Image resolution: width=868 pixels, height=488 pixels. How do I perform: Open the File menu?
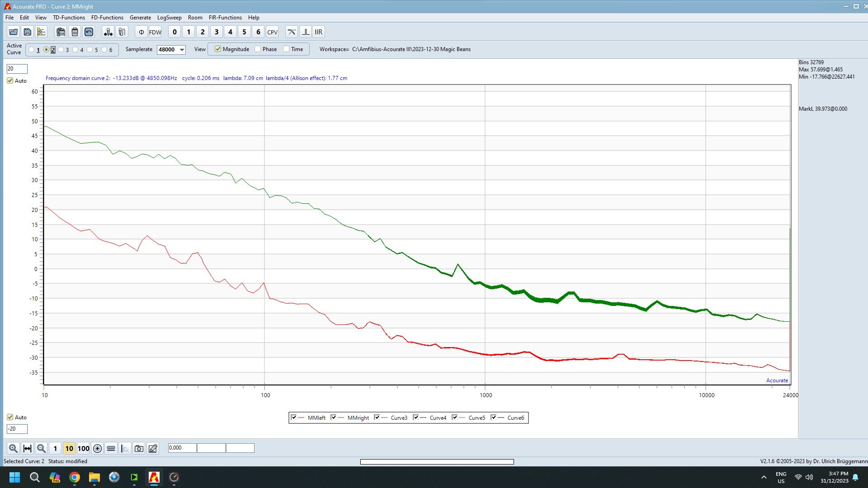click(9, 18)
